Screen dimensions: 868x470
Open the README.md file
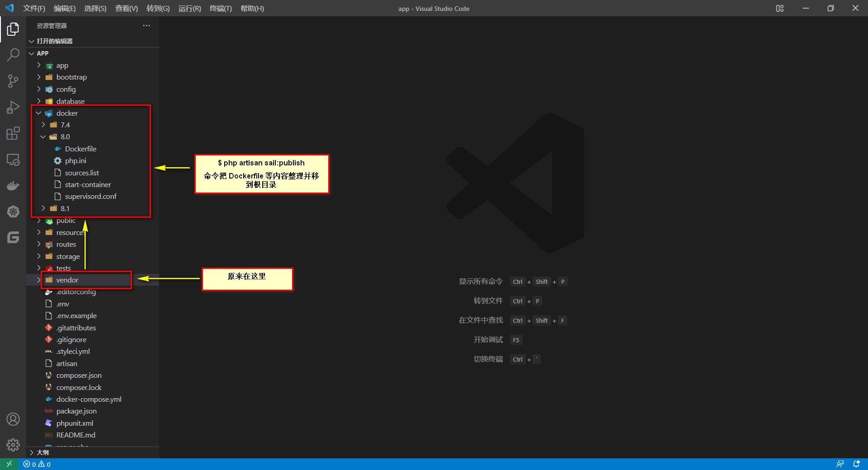coord(93,435)
